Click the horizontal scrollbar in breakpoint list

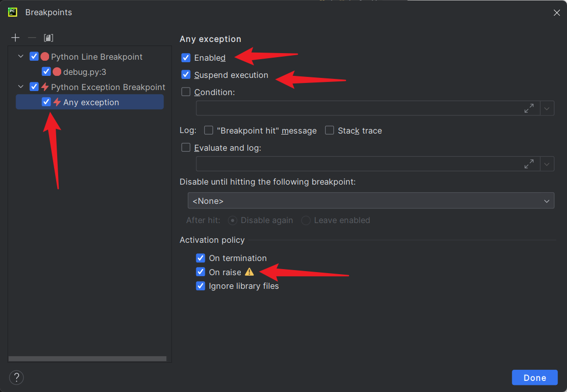[x=88, y=359]
